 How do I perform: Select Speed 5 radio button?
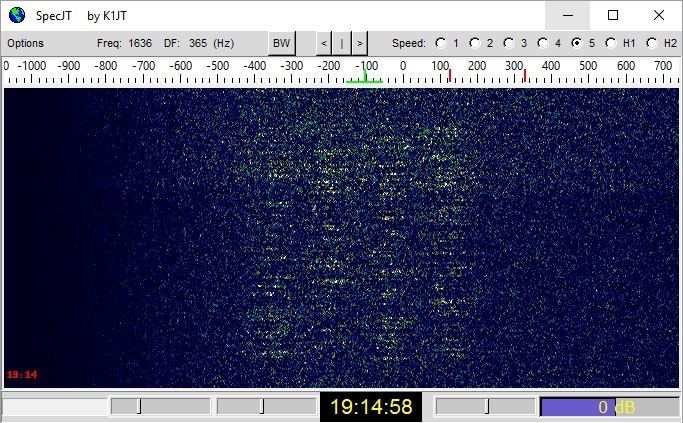[577, 43]
